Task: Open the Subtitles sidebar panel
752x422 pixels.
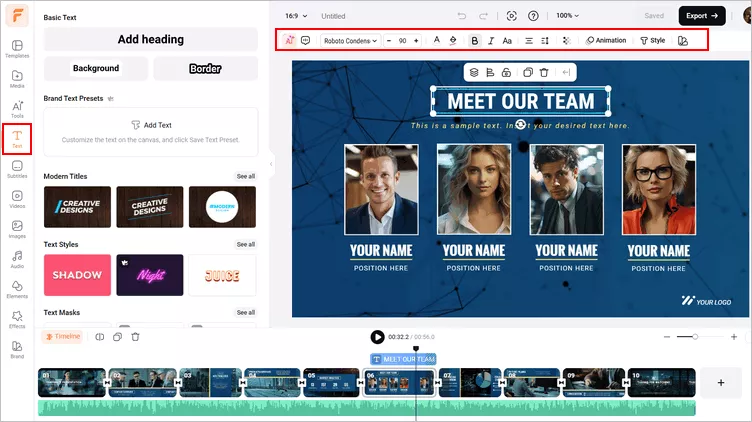Action: [17, 169]
